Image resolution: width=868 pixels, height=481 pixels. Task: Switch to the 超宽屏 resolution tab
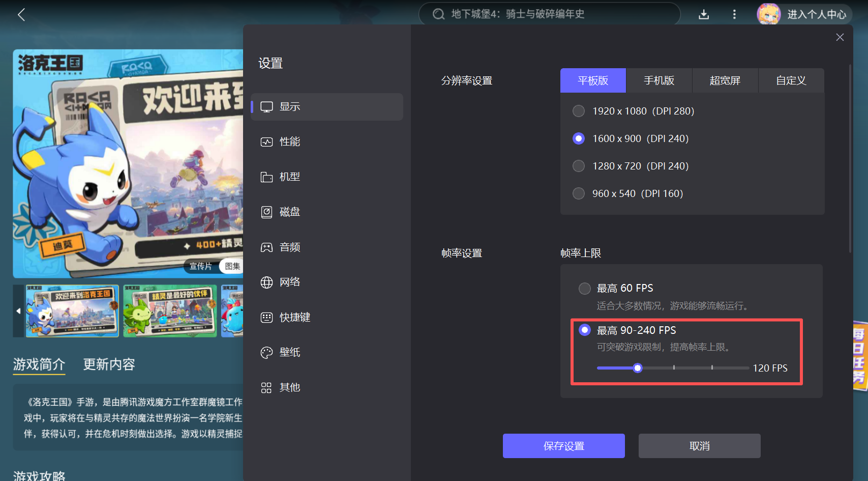pyautogui.click(x=725, y=80)
